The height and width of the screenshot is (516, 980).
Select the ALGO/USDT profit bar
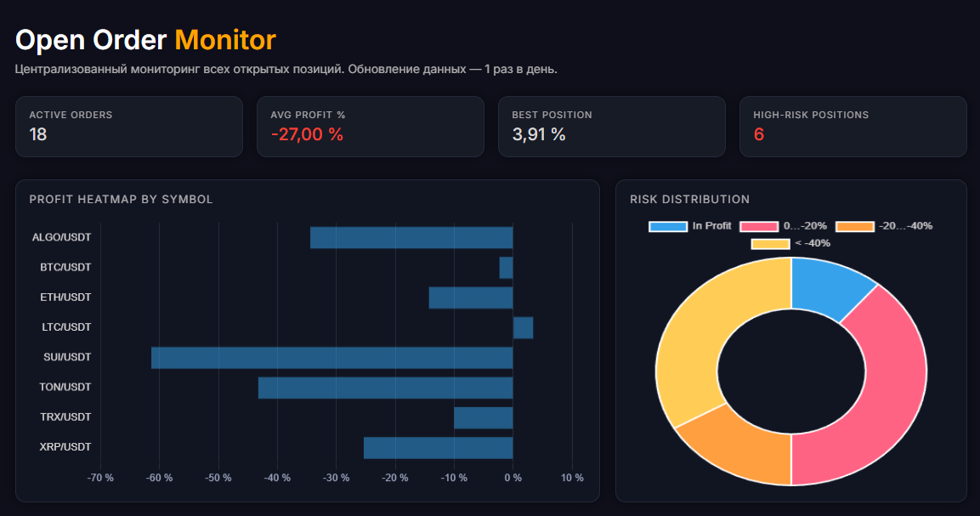[411, 238]
